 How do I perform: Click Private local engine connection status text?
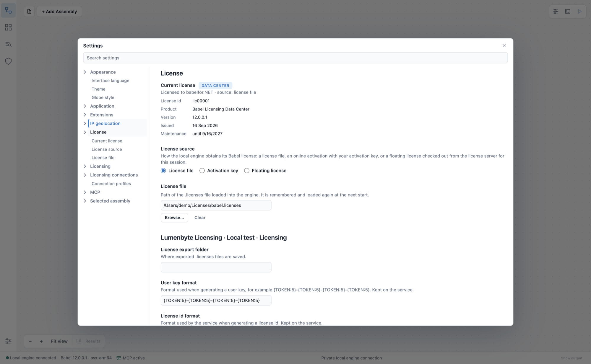tap(351, 358)
